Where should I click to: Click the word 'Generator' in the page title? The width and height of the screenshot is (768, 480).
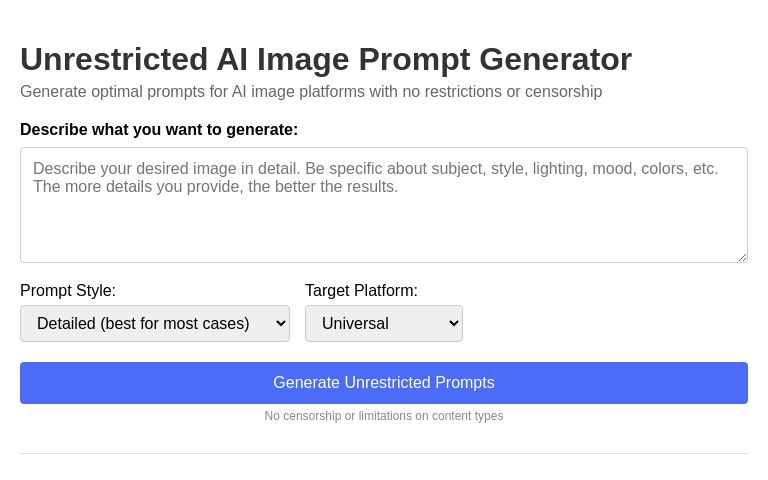click(x=555, y=60)
